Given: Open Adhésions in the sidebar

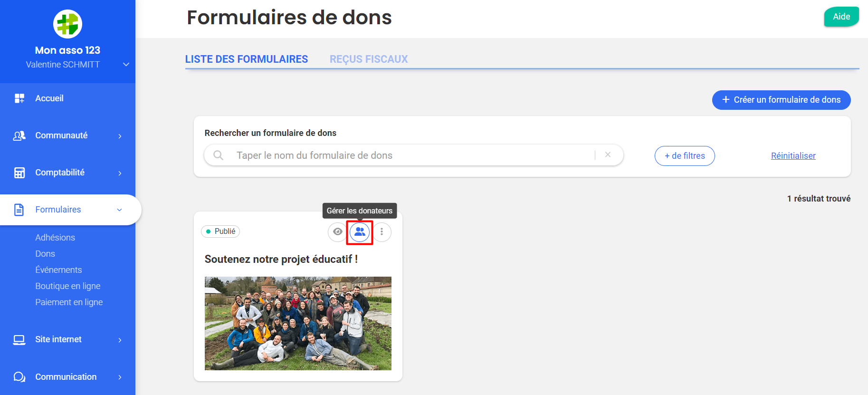Looking at the screenshot, I should tap(55, 237).
